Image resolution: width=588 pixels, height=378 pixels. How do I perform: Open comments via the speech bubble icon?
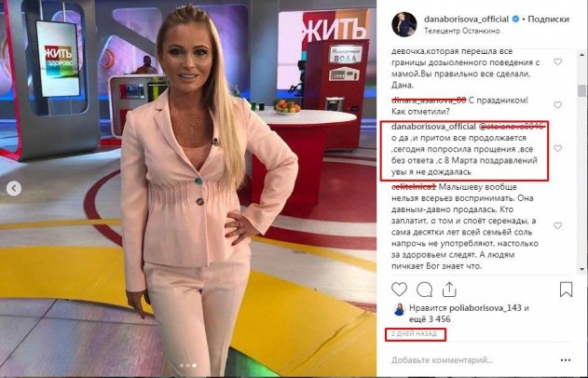click(425, 290)
